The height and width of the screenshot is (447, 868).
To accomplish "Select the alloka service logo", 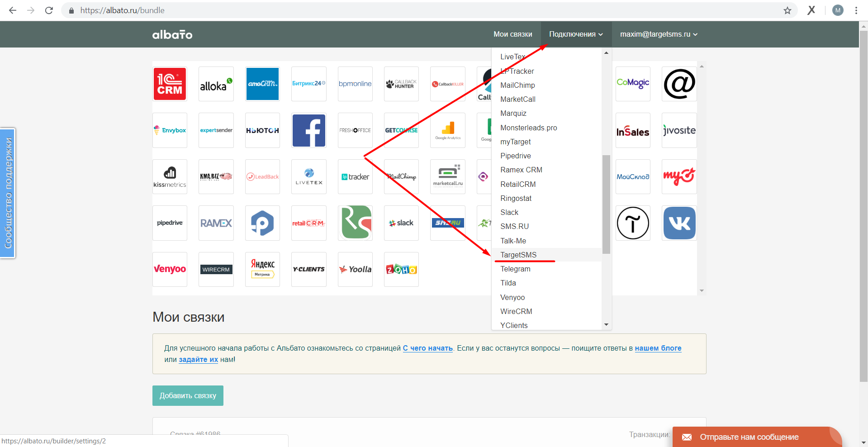I will tap(216, 84).
